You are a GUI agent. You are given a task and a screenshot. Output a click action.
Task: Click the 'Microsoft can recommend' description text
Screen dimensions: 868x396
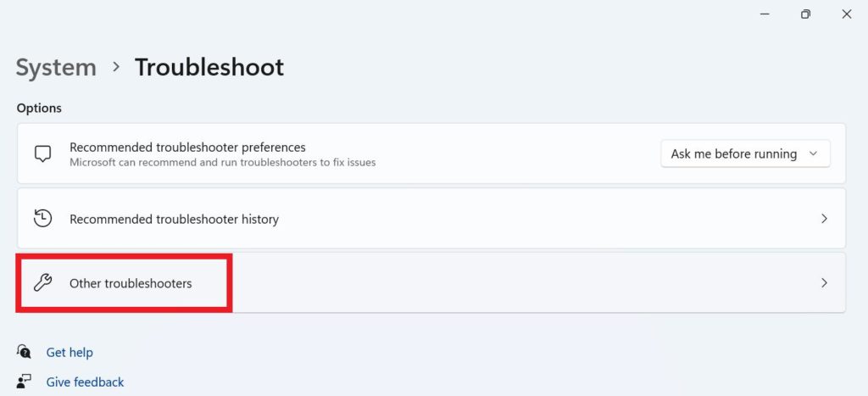pyautogui.click(x=222, y=162)
